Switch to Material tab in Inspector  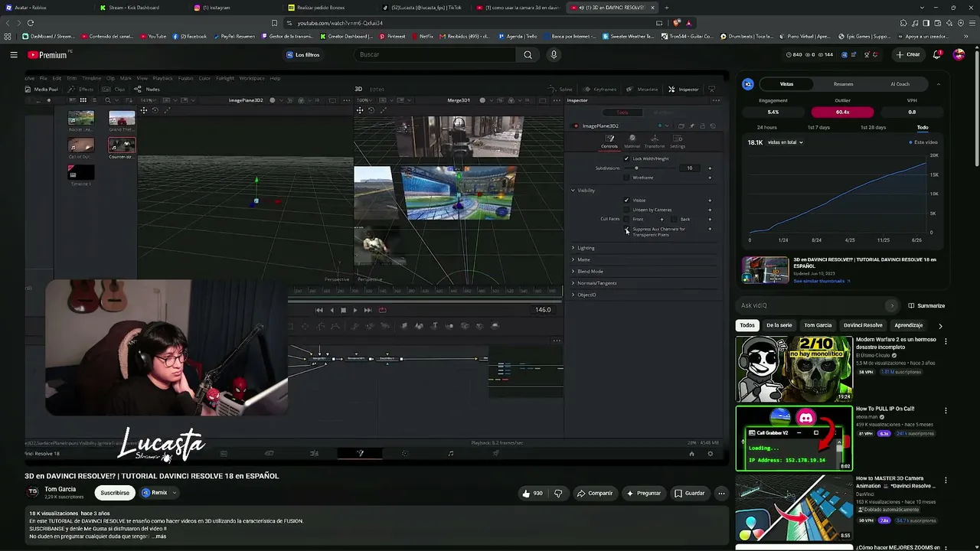pyautogui.click(x=632, y=142)
